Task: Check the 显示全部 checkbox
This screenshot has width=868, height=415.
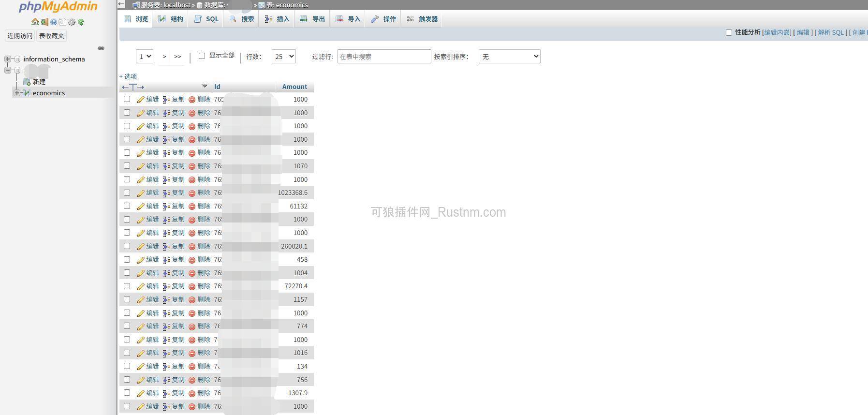Action: point(202,56)
